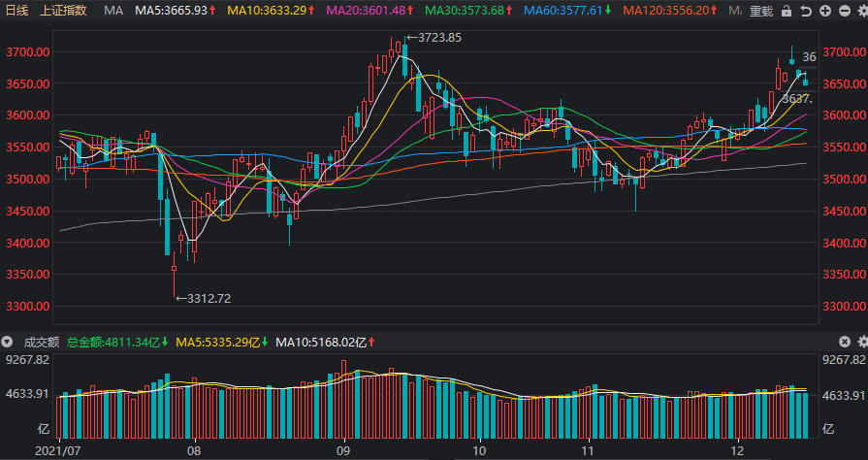Image resolution: width=868 pixels, height=460 pixels.
Task: Select the MA indicator label
Action: (113, 11)
